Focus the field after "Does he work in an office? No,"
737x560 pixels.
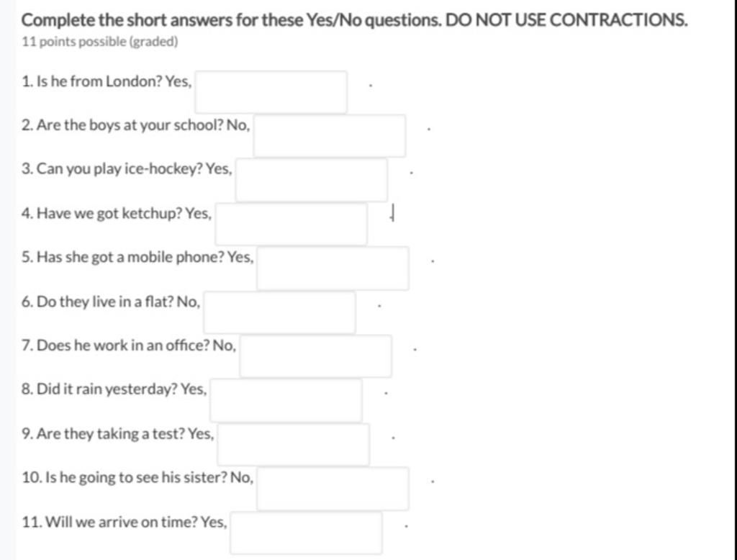click(316, 356)
